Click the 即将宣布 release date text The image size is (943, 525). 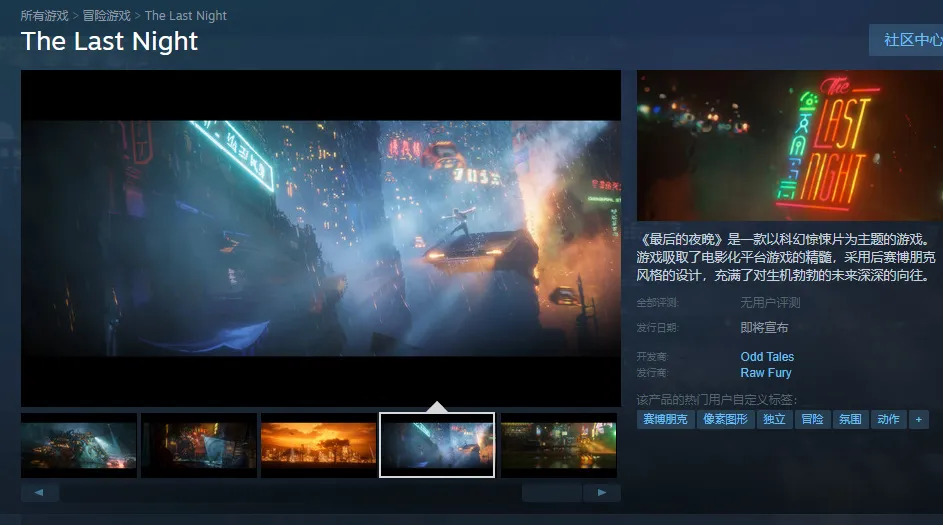pos(764,328)
